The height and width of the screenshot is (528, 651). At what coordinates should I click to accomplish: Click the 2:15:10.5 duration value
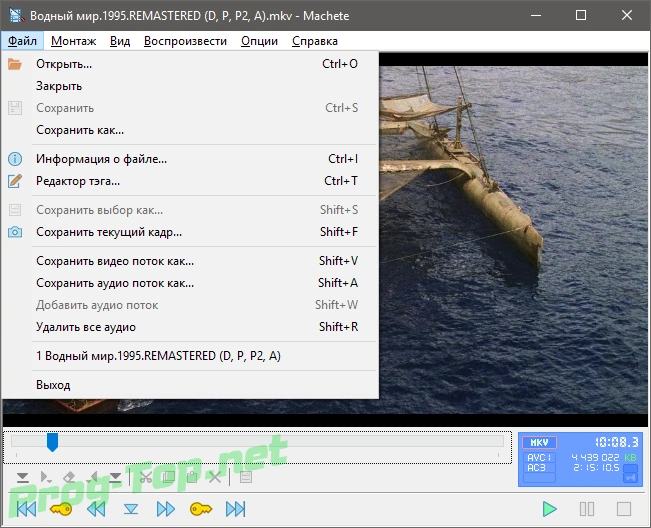click(x=596, y=467)
